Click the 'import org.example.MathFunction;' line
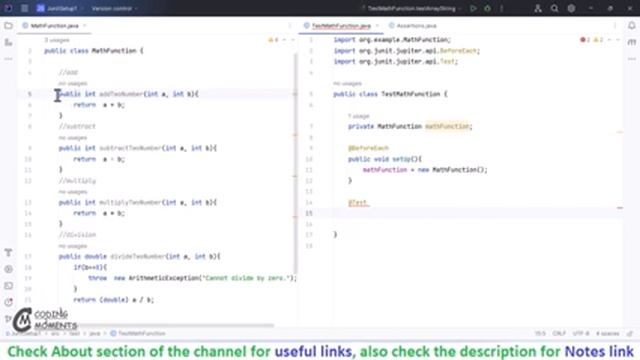This screenshot has height=360, width=640. (392, 40)
